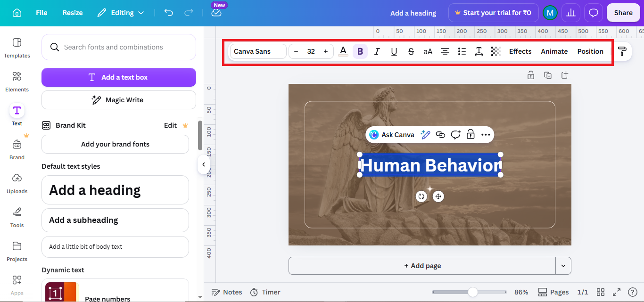Lock the page using padlock above canvas
The width and height of the screenshot is (644, 302).
click(x=531, y=75)
